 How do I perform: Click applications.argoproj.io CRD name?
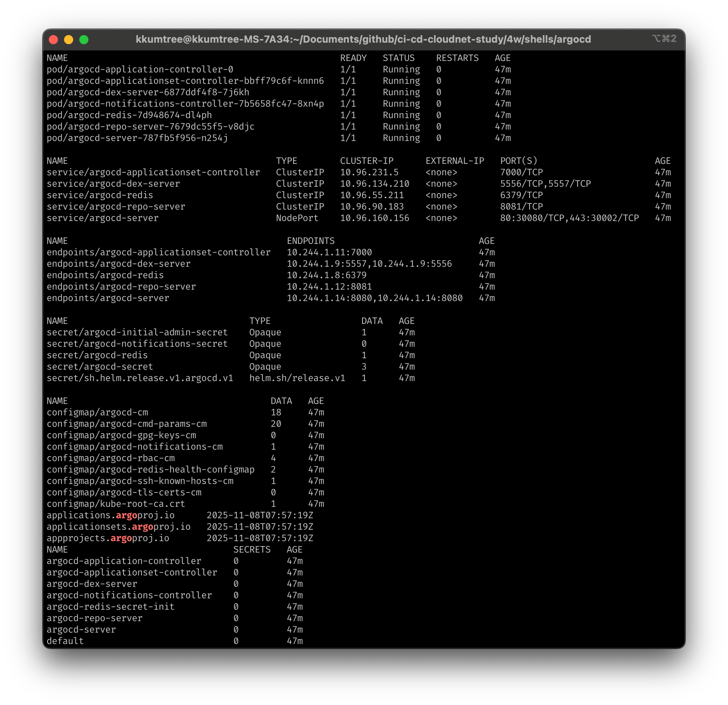tap(111, 516)
